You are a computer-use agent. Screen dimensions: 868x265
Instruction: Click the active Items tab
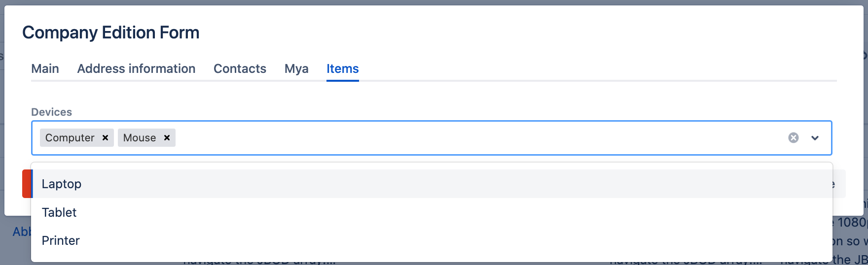tap(342, 69)
